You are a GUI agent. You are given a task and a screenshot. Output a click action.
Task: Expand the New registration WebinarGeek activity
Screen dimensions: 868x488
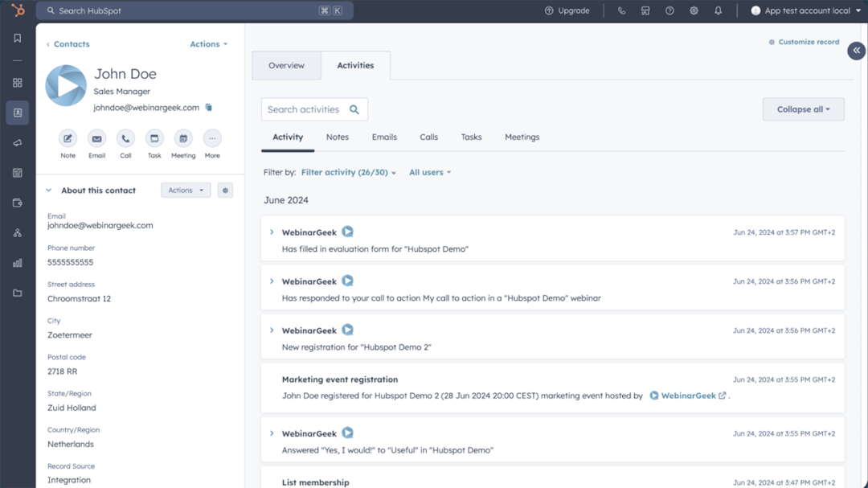(x=272, y=330)
